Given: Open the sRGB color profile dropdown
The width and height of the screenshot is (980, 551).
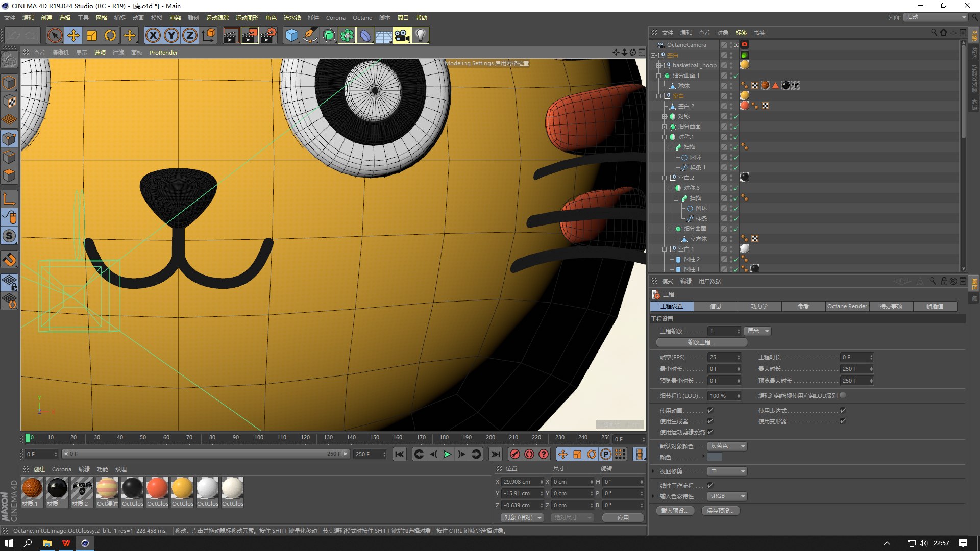Looking at the screenshot, I should pyautogui.click(x=727, y=496).
